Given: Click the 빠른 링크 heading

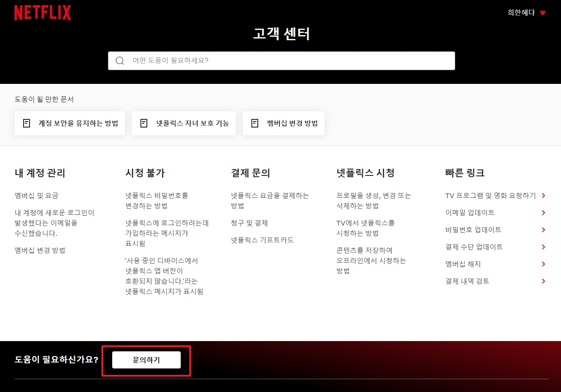Looking at the screenshot, I should pos(465,173).
